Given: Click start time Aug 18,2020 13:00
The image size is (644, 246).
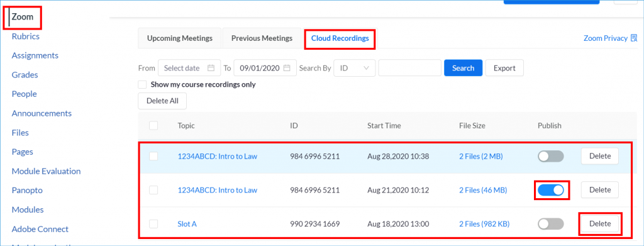Looking at the screenshot, I should [x=398, y=224].
